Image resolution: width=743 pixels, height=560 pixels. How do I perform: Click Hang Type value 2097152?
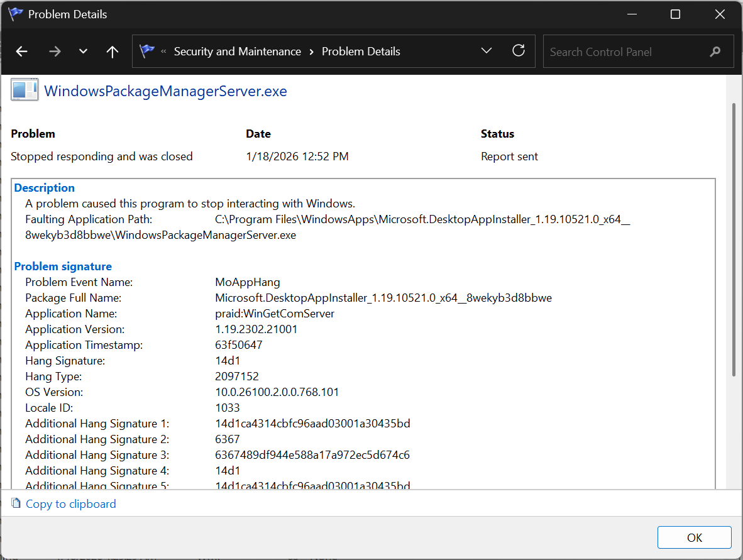[237, 376]
